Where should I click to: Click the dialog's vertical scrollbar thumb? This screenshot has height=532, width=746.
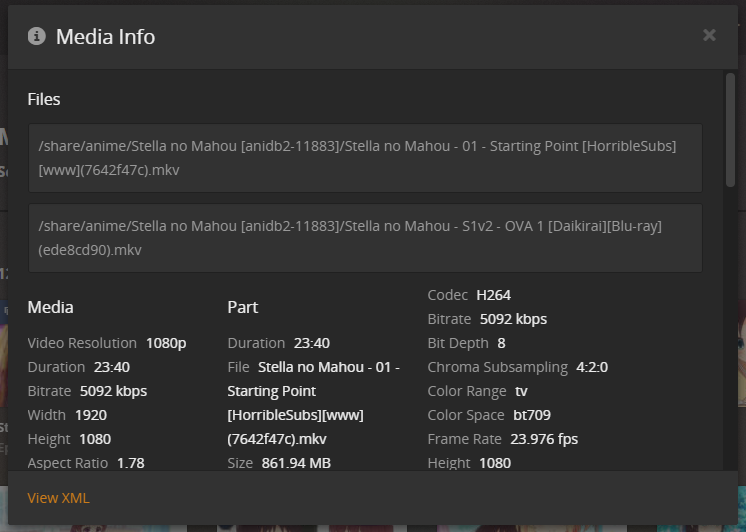(730, 129)
